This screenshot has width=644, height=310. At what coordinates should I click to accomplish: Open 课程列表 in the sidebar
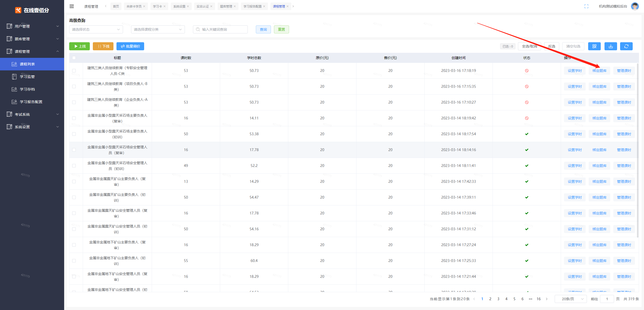click(x=32, y=64)
